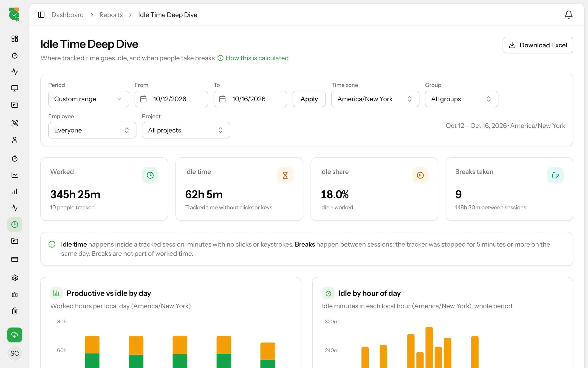Go to Dashboard breadcrumb

click(68, 15)
